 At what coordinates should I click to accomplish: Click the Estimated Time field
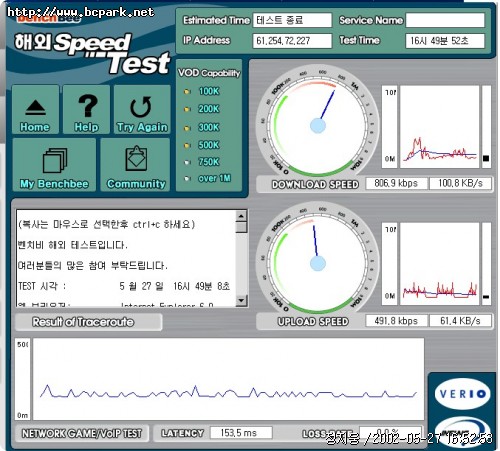pos(292,20)
